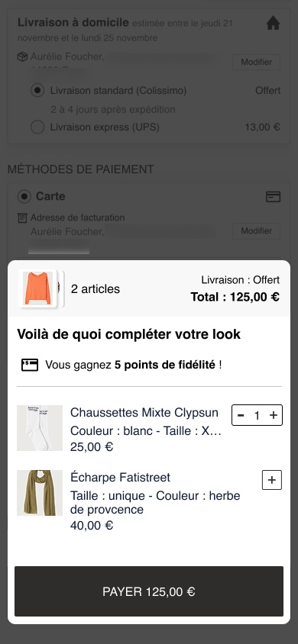
Task: Click the home delivery house icon
Action: (x=273, y=24)
